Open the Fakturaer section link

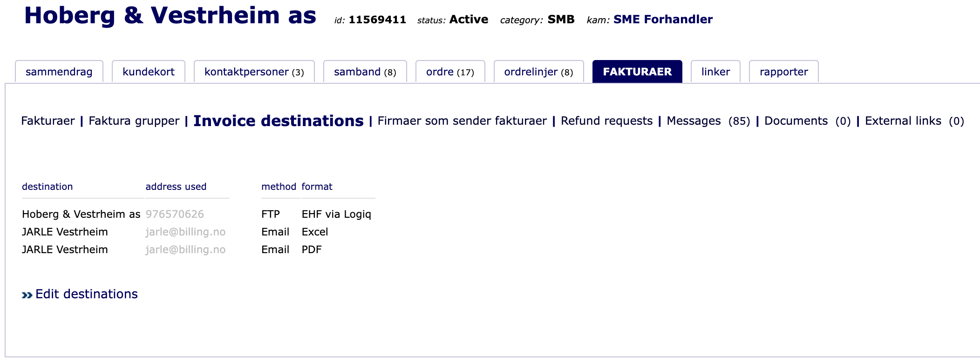pos(48,121)
